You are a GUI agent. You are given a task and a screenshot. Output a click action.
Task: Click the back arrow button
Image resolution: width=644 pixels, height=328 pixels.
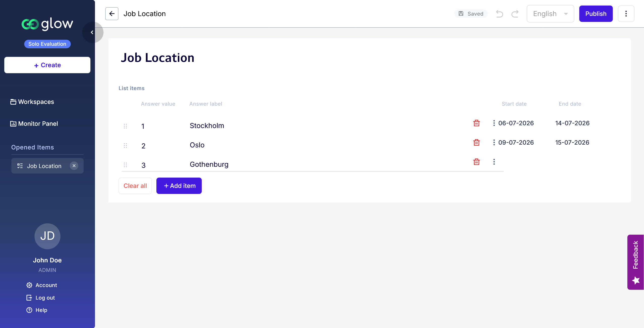click(x=112, y=14)
